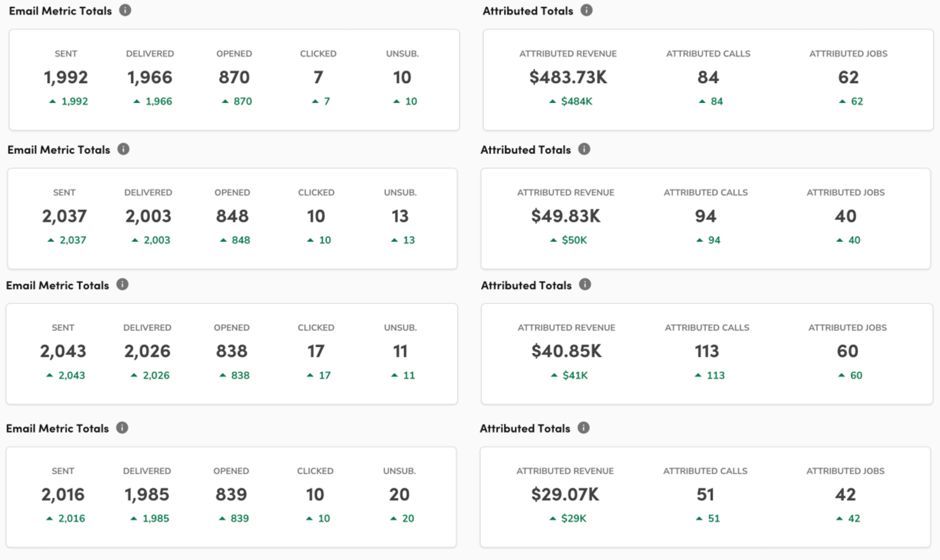This screenshot has width=940, height=560.
Task: Show info tooltip for third Attributed Totals
Action: 585,285
